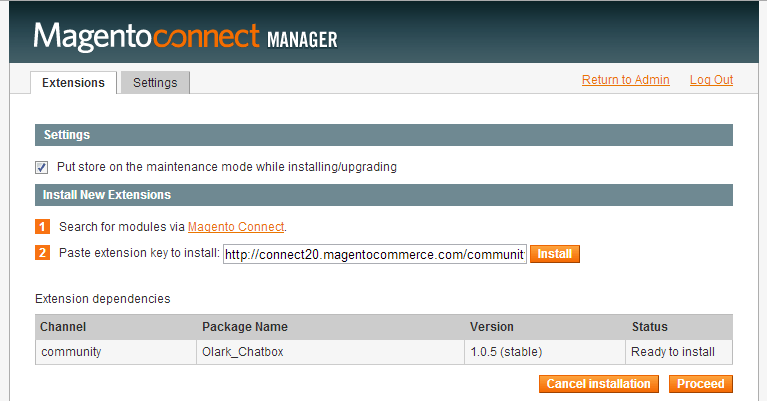Click the Package Name column header
Image resolution: width=767 pixels, height=401 pixels.
pos(244,327)
